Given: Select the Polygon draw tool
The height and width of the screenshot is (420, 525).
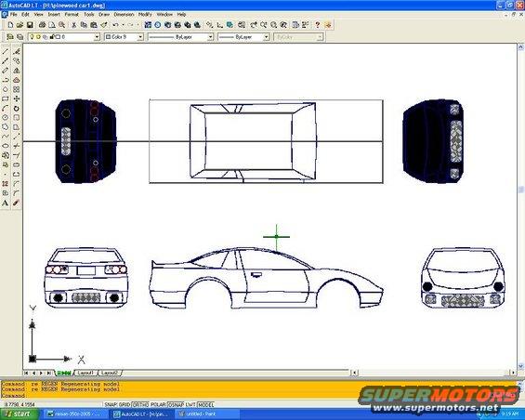Looking at the screenshot, I should coord(5,89).
